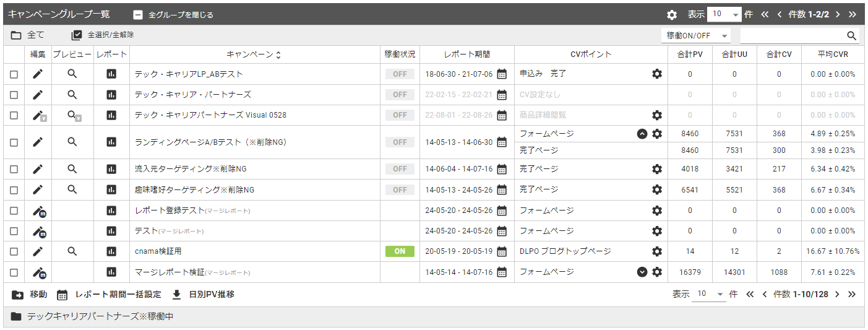Screen dimensions: 868x330
Task: Go to next page in header pager
Action: 838,14
